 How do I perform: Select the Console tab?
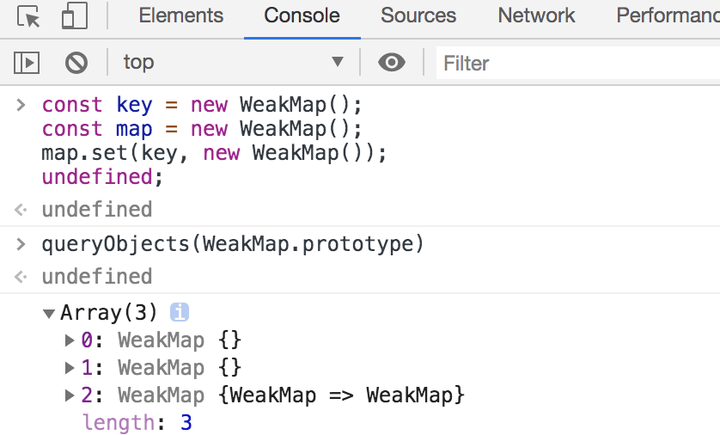pyautogui.click(x=302, y=16)
